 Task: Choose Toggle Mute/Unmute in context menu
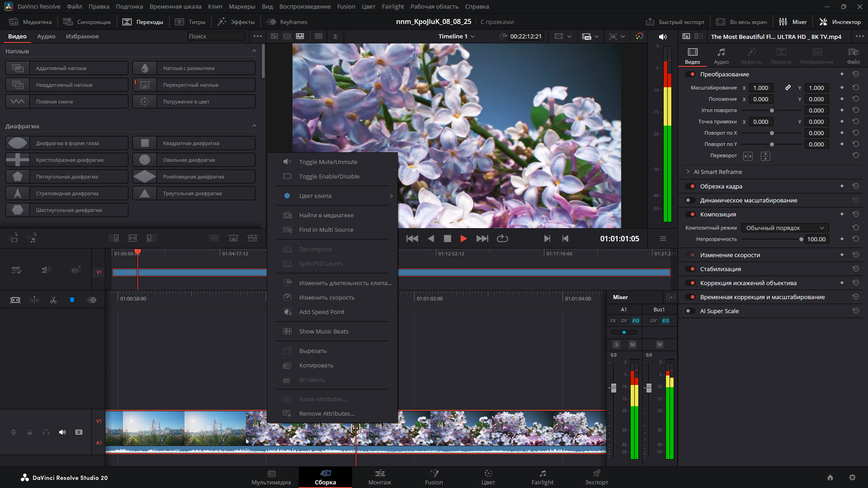coord(332,162)
